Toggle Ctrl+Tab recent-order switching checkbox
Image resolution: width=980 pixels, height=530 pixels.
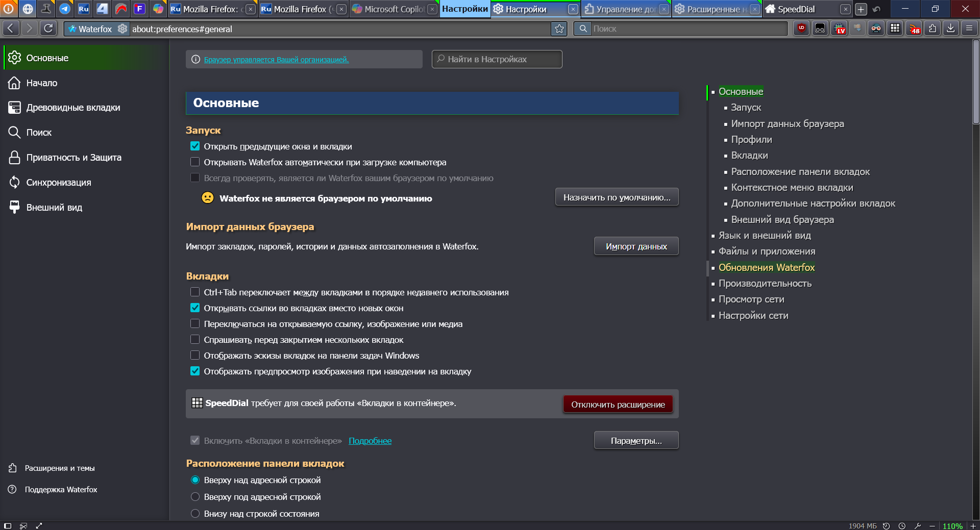click(x=195, y=292)
